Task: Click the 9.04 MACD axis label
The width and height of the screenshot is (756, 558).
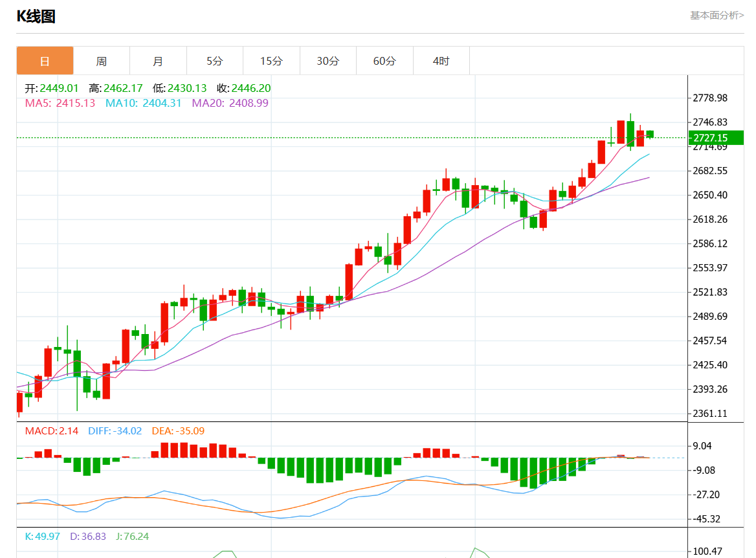Action: (702, 446)
